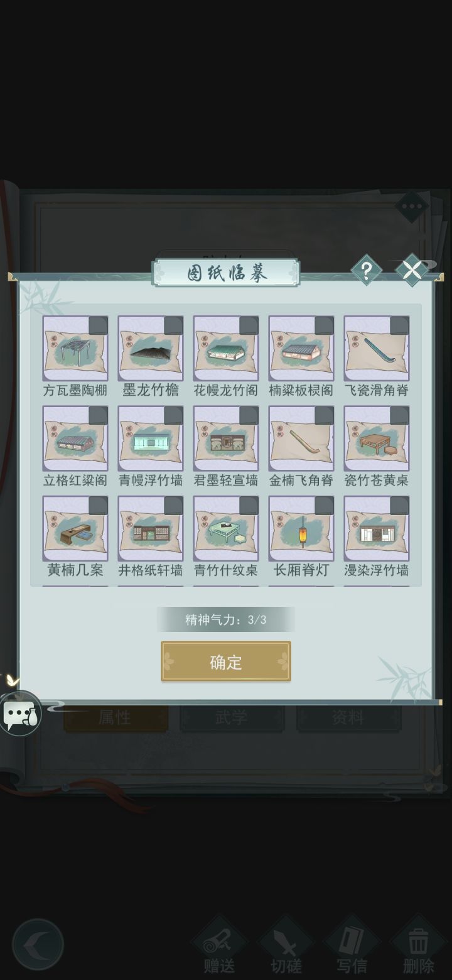
Task: Tick the checkbox on 君墨轻宣墙
Action: coord(249,415)
